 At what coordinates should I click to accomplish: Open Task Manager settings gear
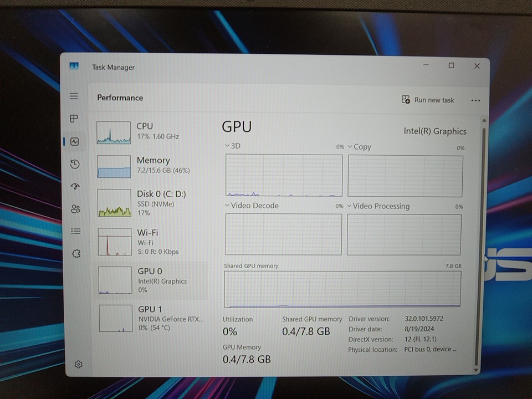click(79, 364)
